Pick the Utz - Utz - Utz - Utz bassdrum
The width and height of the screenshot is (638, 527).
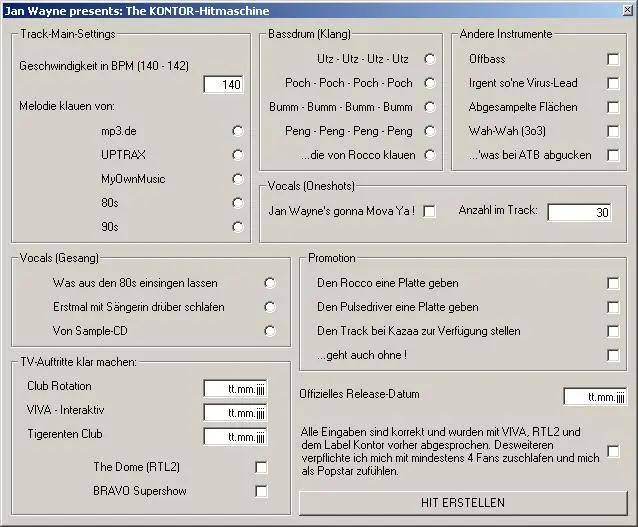[430, 59]
